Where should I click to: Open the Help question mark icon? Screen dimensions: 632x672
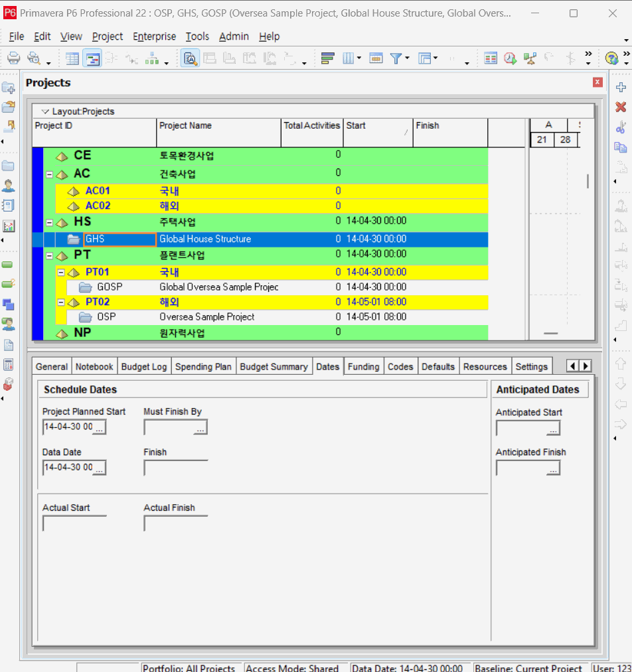(x=611, y=58)
